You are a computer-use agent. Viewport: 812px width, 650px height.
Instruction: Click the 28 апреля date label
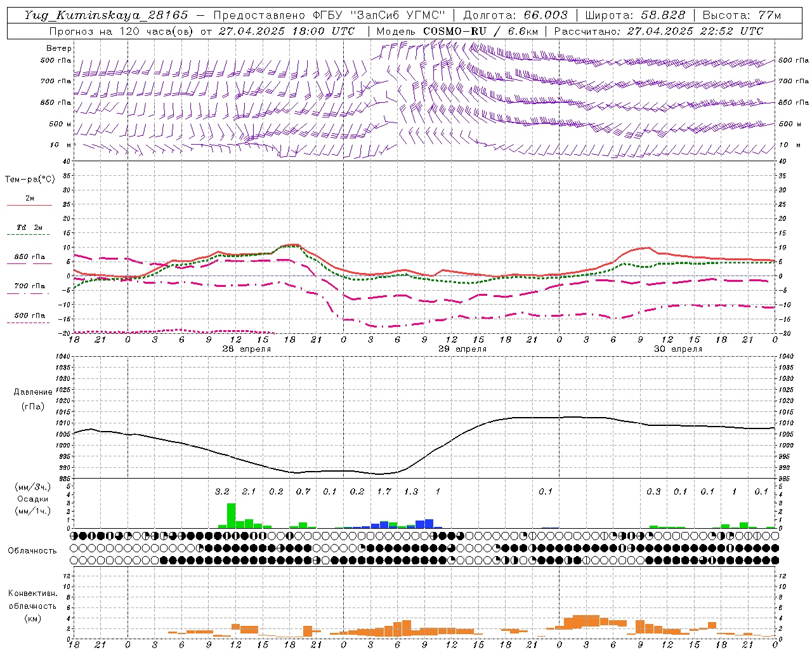246,349
